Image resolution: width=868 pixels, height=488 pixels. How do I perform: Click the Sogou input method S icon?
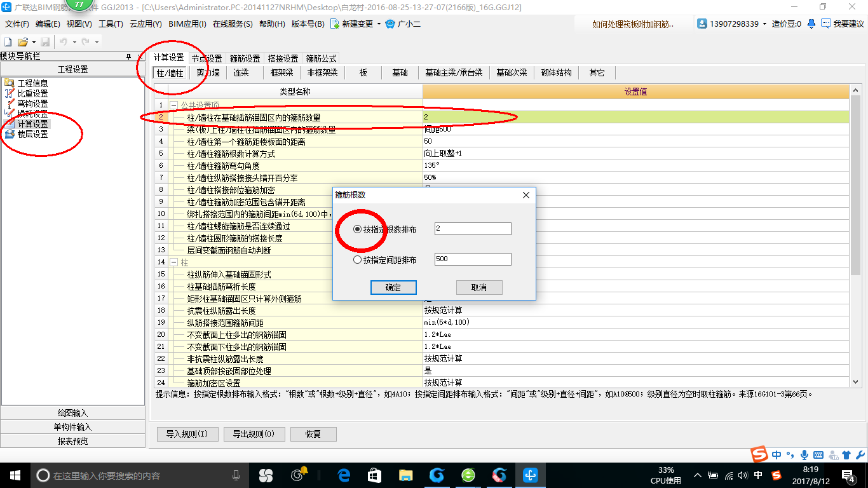tap(760, 454)
